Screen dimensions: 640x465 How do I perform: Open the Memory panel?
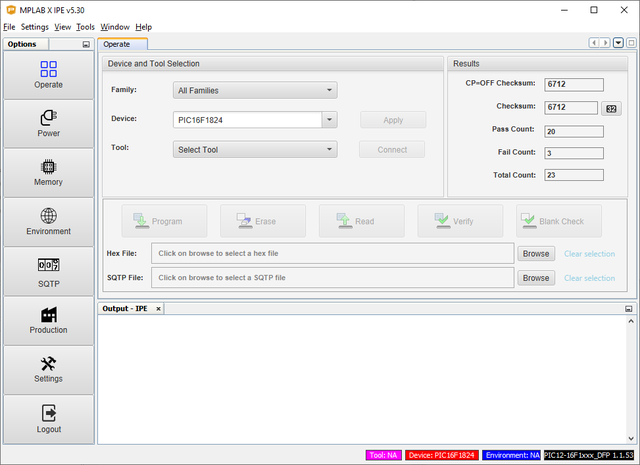tap(48, 173)
